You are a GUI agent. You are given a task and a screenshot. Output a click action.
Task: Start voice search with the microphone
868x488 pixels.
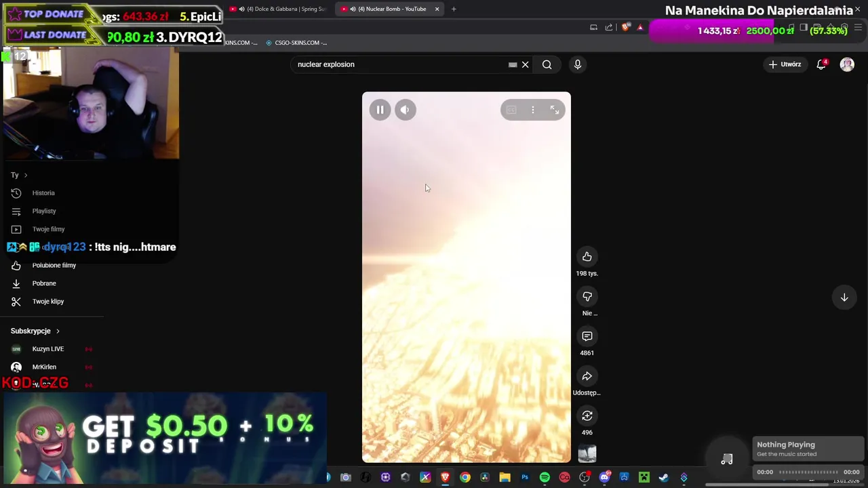click(578, 64)
